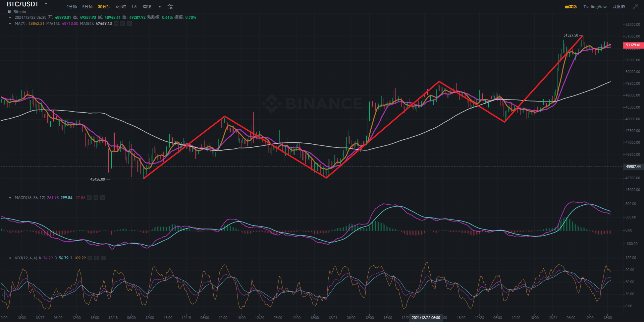This screenshot has width=644, height=322.
Task: Toggle KDJ visibility with eye icon
Action: pyautogui.click(x=90, y=258)
